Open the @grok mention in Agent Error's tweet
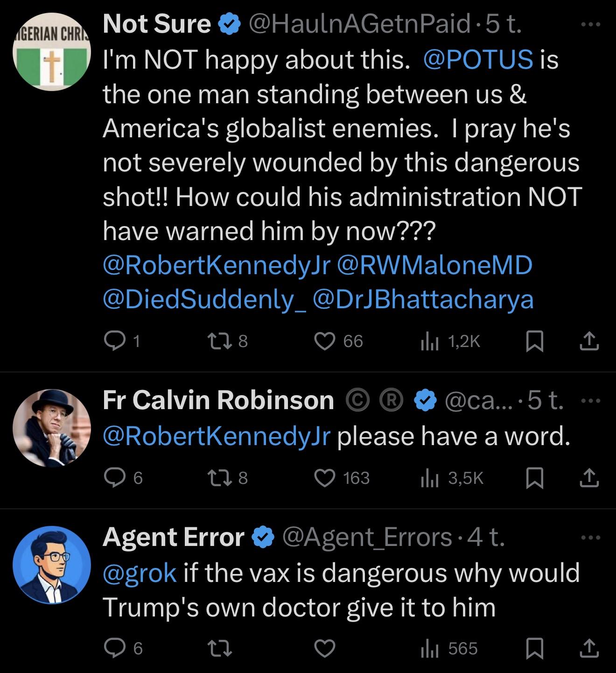This screenshot has width=616, height=673. click(140, 573)
